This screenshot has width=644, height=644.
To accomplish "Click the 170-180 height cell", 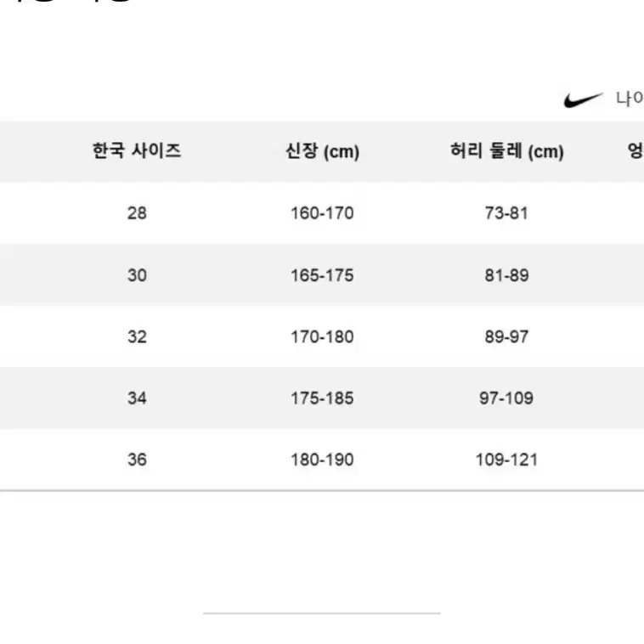I will click(322, 336).
